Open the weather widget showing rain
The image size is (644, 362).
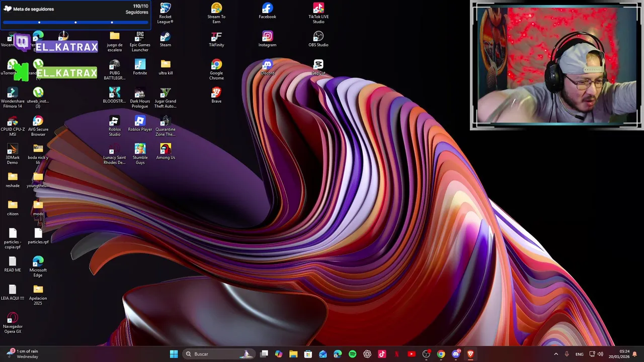coord(23,354)
